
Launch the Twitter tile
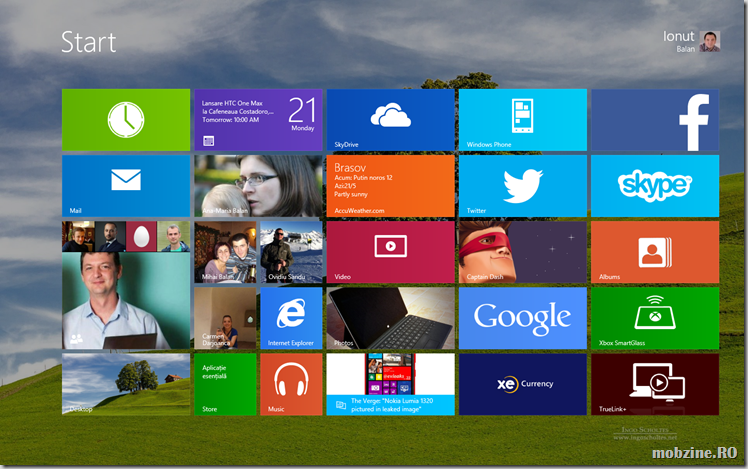pos(522,186)
